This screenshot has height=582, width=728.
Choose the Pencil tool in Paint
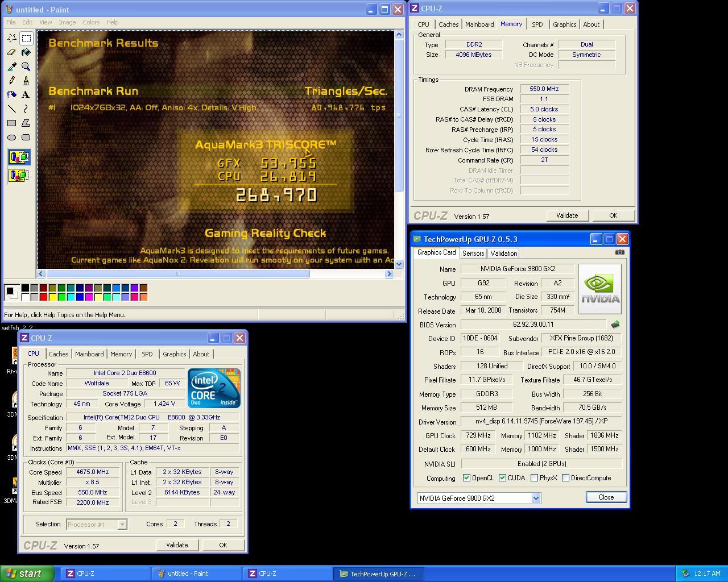tap(12, 81)
